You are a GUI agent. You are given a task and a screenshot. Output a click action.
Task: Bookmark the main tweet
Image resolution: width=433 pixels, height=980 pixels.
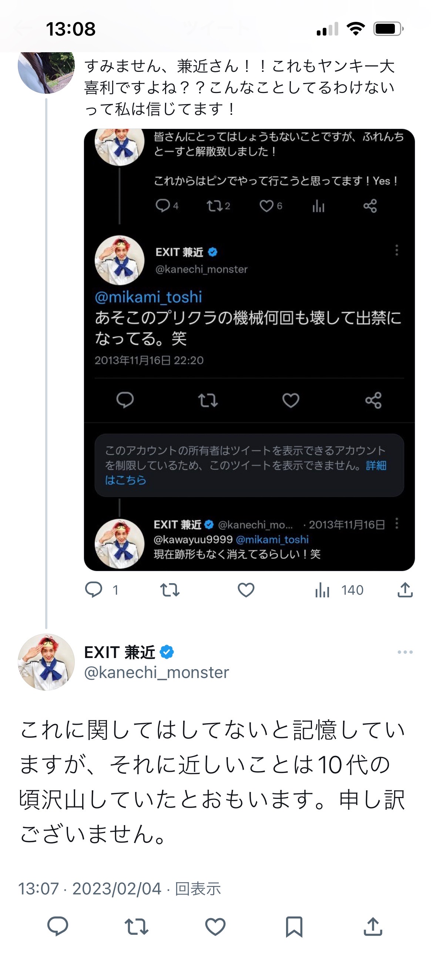click(294, 926)
